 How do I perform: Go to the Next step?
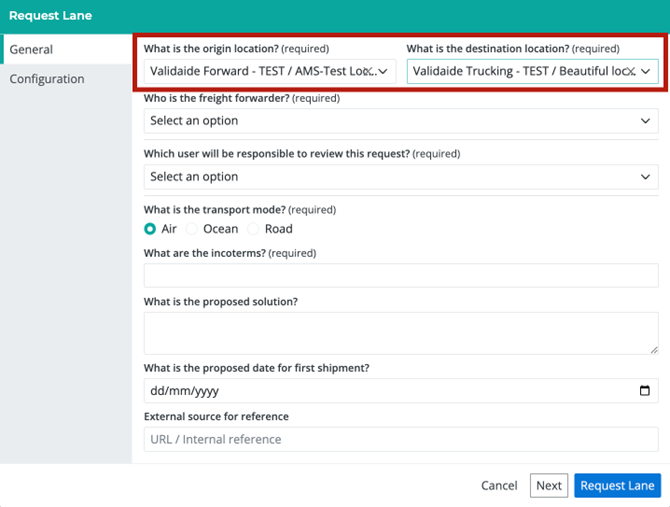(x=549, y=486)
